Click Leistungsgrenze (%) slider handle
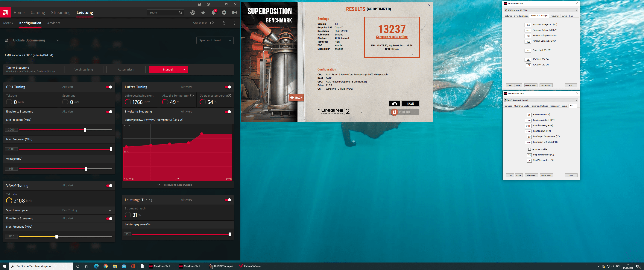The image size is (644, 270). click(x=230, y=234)
